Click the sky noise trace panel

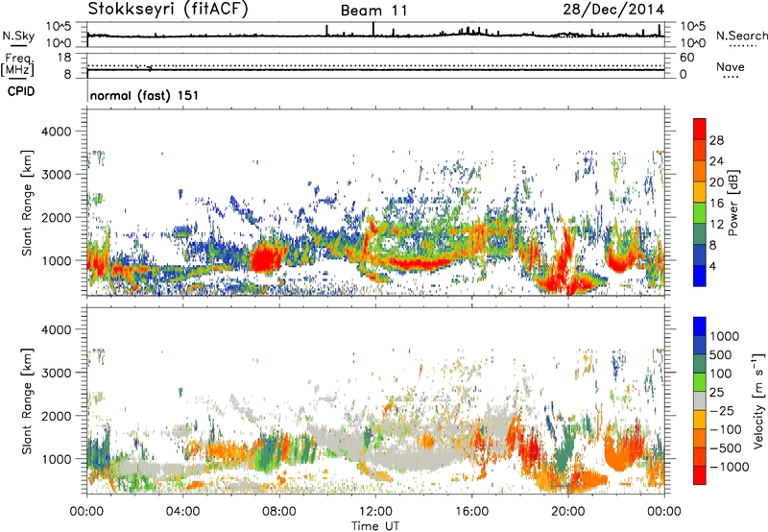375,35
